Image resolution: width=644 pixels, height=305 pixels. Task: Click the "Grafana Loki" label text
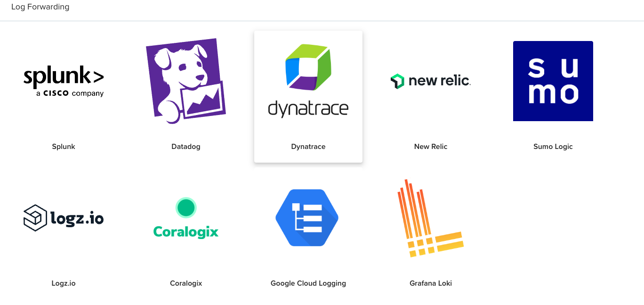pos(431,283)
